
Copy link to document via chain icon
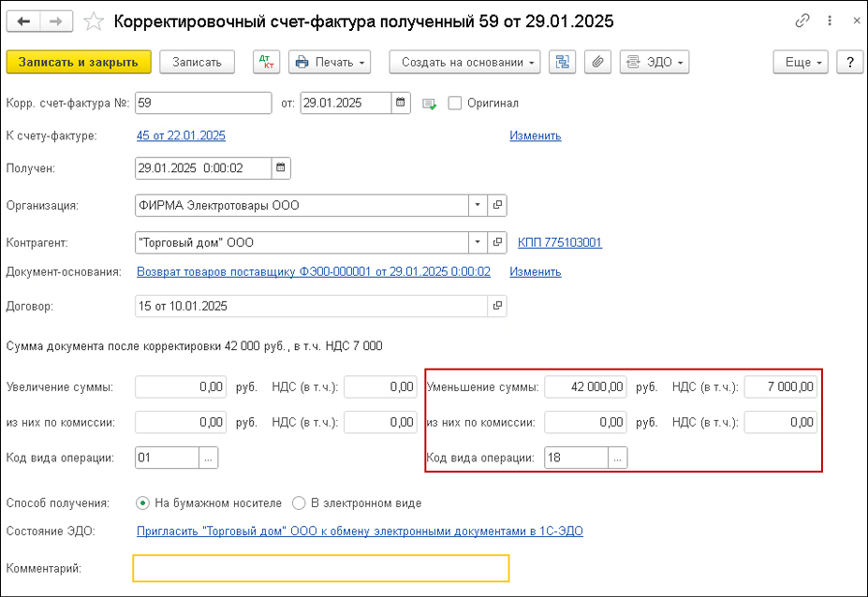click(802, 21)
